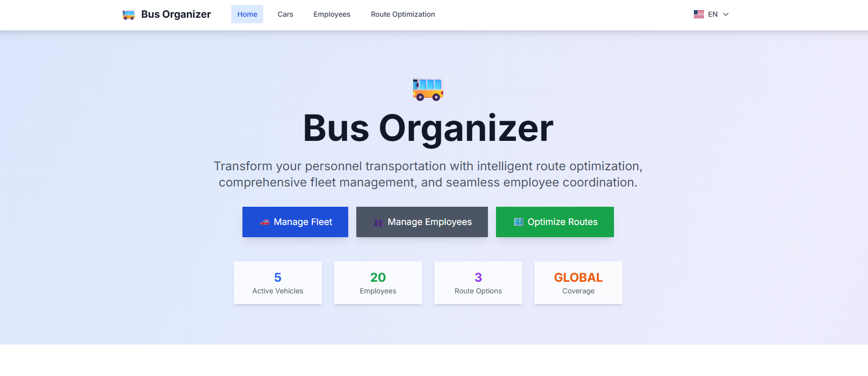Open Route Optimization from the navbar
This screenshot has width=868, height=376.
point(403,14)
